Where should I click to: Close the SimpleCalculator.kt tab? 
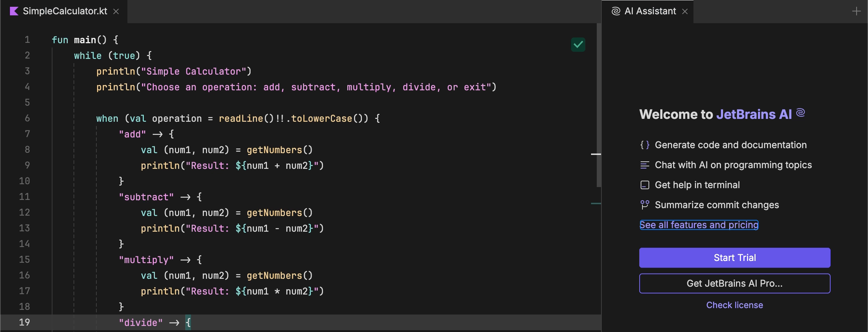[x=116, y=11]
